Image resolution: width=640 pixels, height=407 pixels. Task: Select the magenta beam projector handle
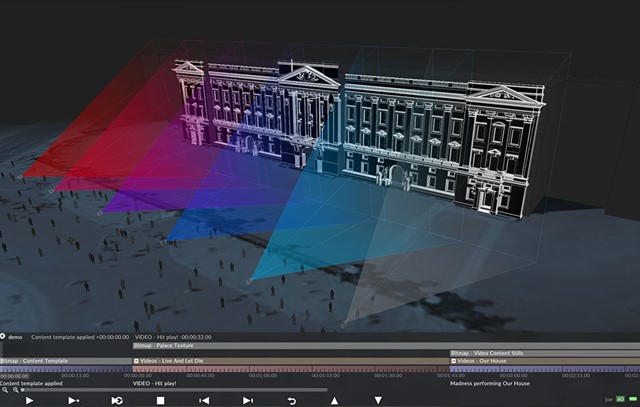[51, 191]
